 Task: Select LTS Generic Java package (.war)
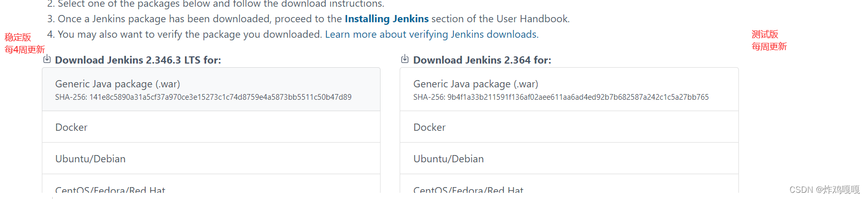211,89
